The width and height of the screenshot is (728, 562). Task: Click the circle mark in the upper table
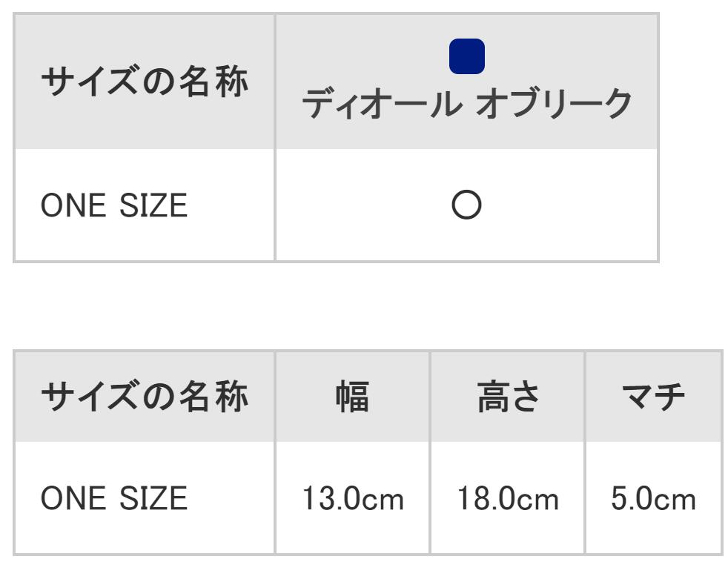[x=466, y=205]
